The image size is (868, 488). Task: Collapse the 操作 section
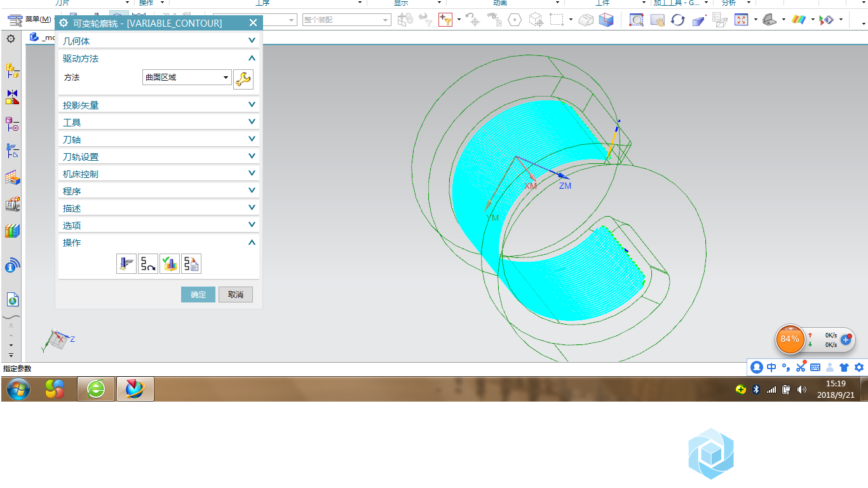(159, 243)
